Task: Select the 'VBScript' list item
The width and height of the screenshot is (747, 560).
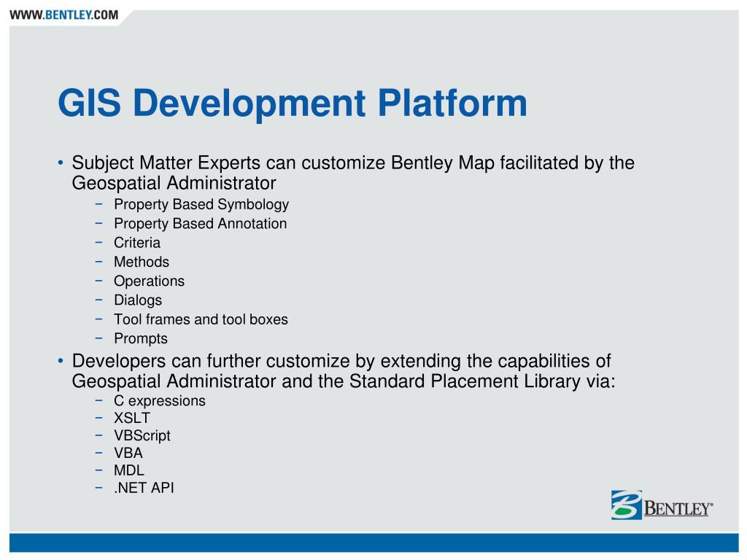Action: pyautogui.click(x=142, y=436)
